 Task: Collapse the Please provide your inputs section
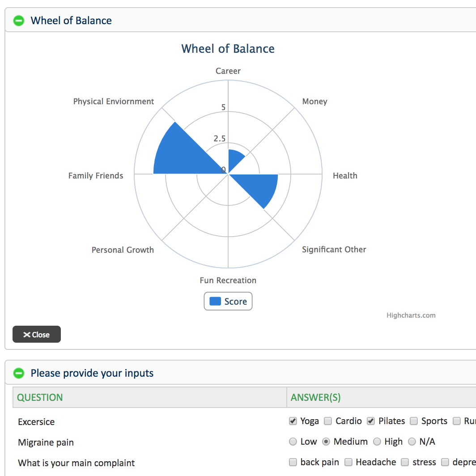pos(18,373)
